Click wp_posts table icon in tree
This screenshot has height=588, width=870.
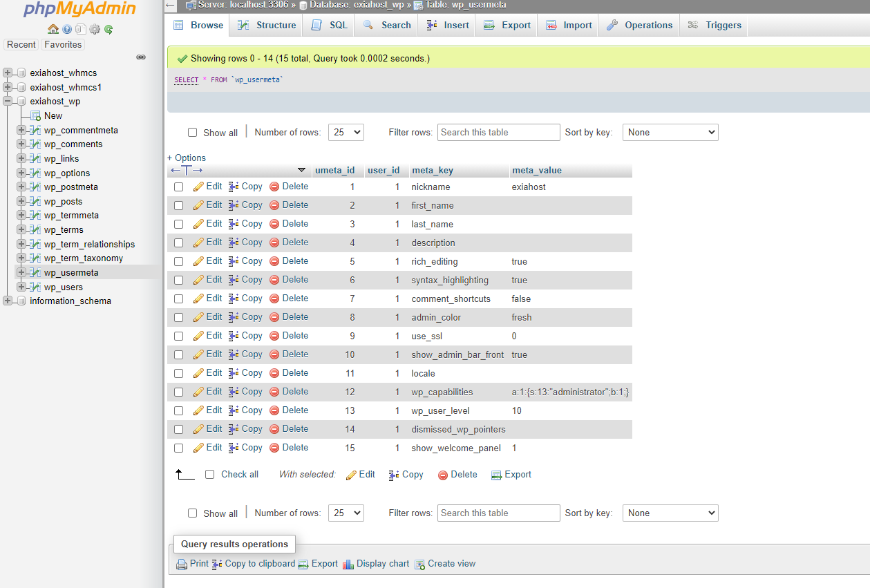click(x=35, y=202)
